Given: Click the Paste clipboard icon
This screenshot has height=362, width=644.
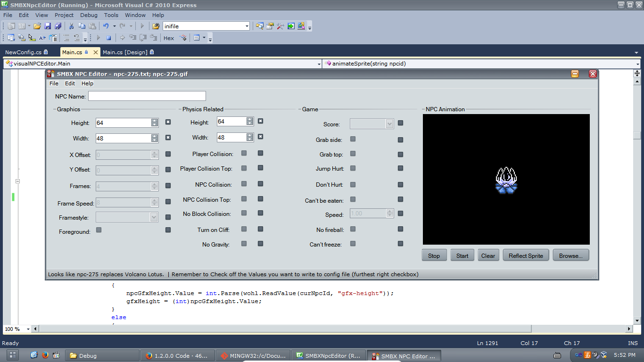Looking at the screenshot, I should pyautogui.click(x=92, y=26).
